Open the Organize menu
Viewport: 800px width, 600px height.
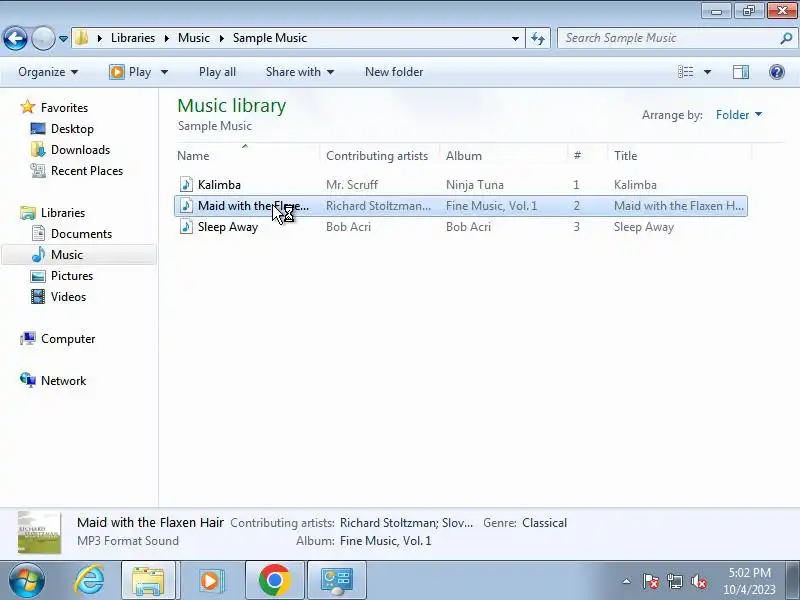(48, 72)
